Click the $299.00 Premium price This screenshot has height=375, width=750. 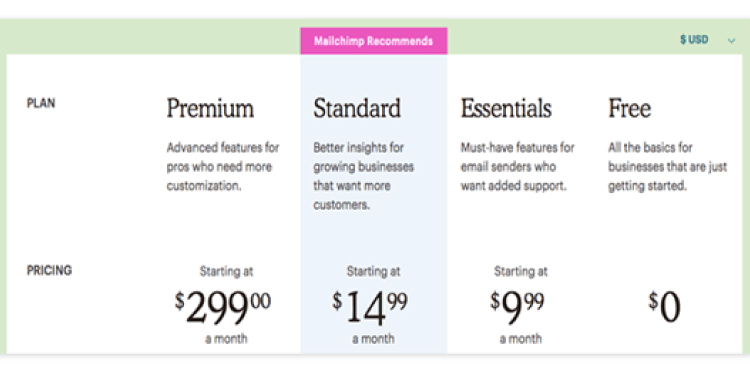223,307
